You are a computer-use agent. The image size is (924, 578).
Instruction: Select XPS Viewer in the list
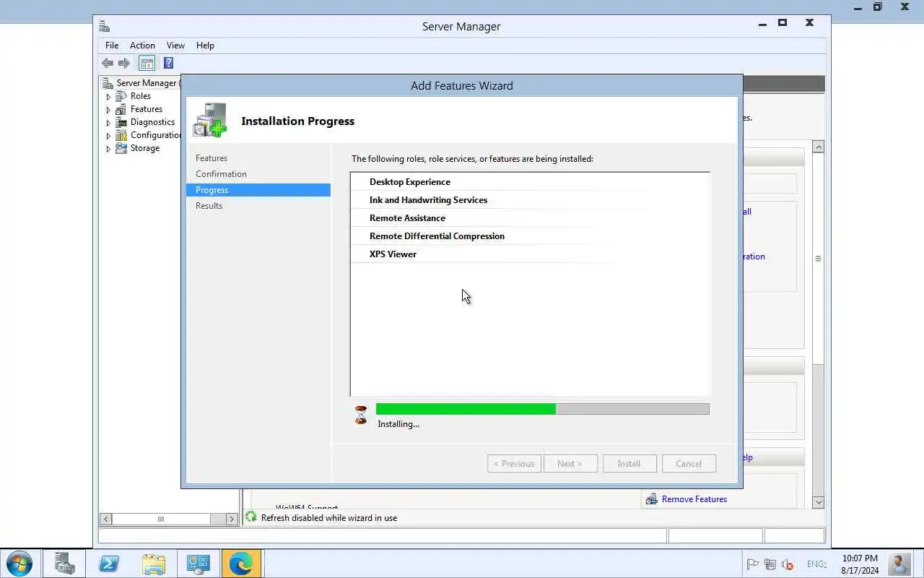(393, 254)
